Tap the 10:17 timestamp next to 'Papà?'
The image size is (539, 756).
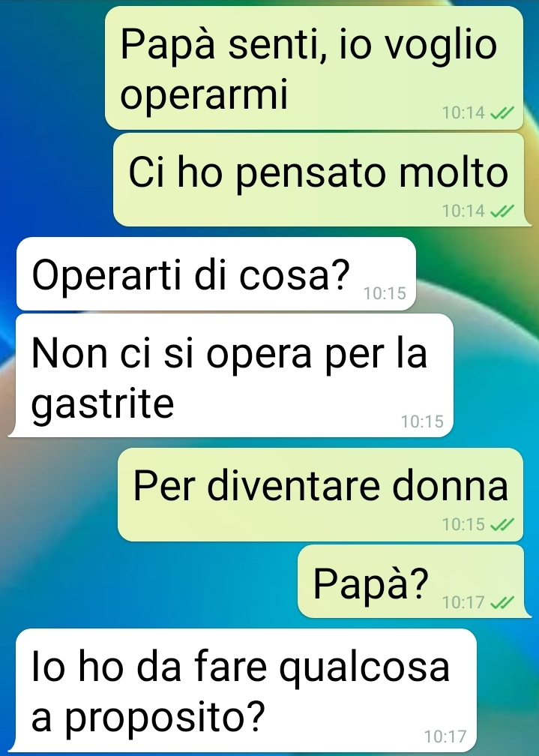click(463, 602)
